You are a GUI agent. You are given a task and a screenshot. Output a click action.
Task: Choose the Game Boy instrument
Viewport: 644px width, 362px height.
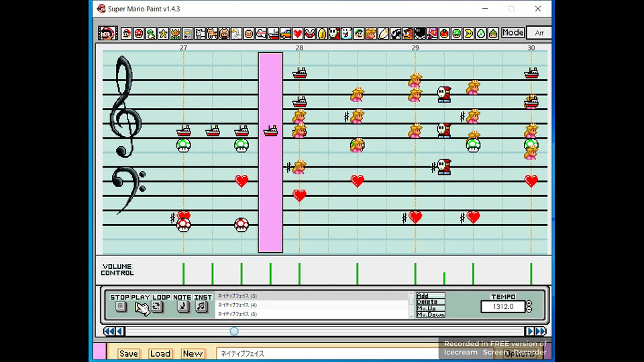coord(188,34)
